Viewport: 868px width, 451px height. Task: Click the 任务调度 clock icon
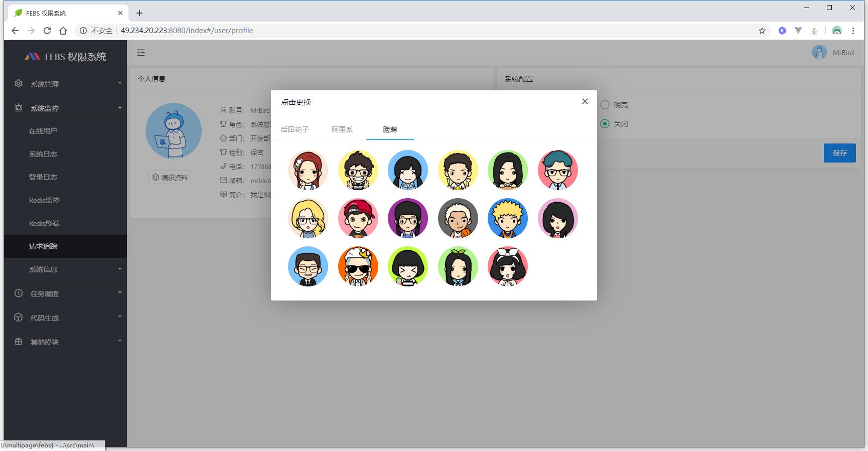click(19, 293)
